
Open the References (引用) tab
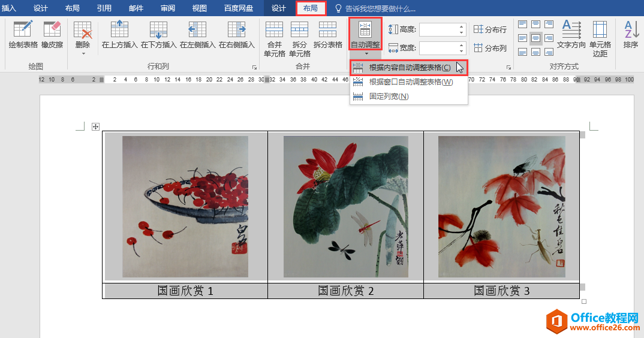[104, 8]
